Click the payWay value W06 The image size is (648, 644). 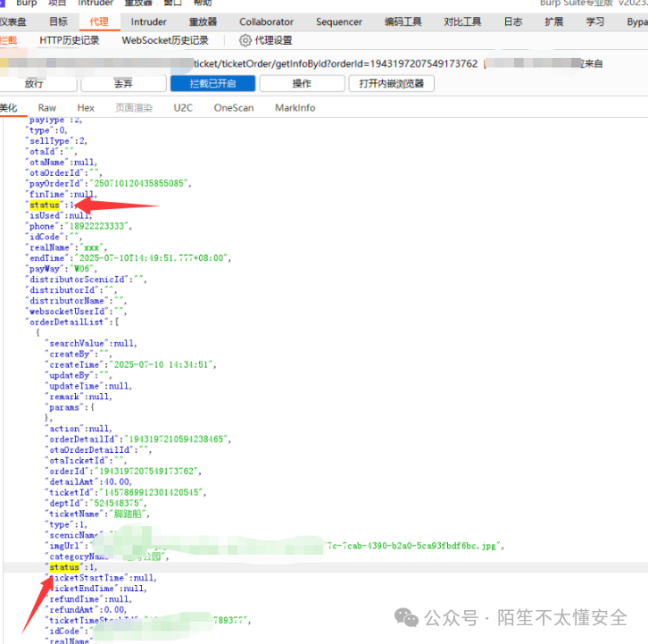point(82,269)
